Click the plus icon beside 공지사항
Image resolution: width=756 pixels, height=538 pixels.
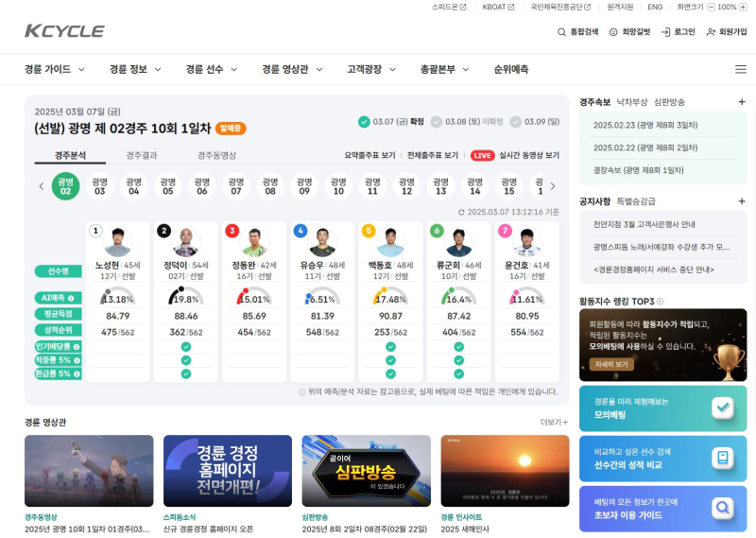[742, 201]
